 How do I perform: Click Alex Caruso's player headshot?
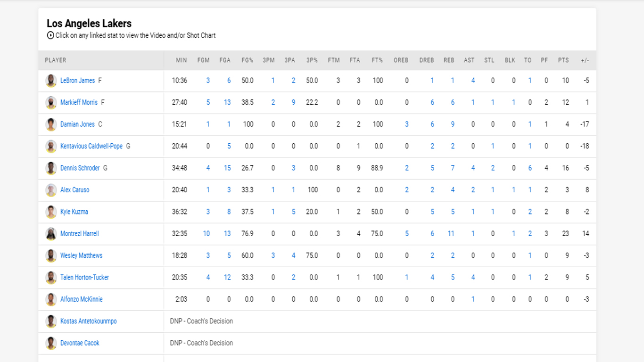(51, 190)
